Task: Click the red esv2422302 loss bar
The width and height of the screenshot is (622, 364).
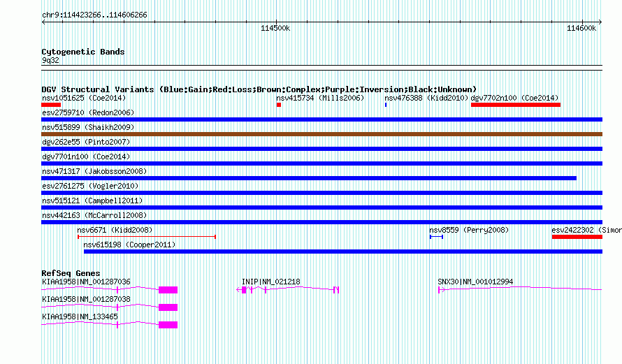Action: 577,237
